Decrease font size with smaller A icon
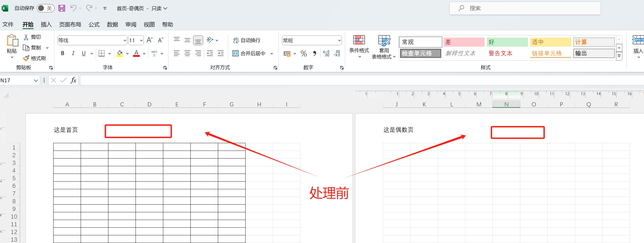644x243 pixels. point(161,40)
